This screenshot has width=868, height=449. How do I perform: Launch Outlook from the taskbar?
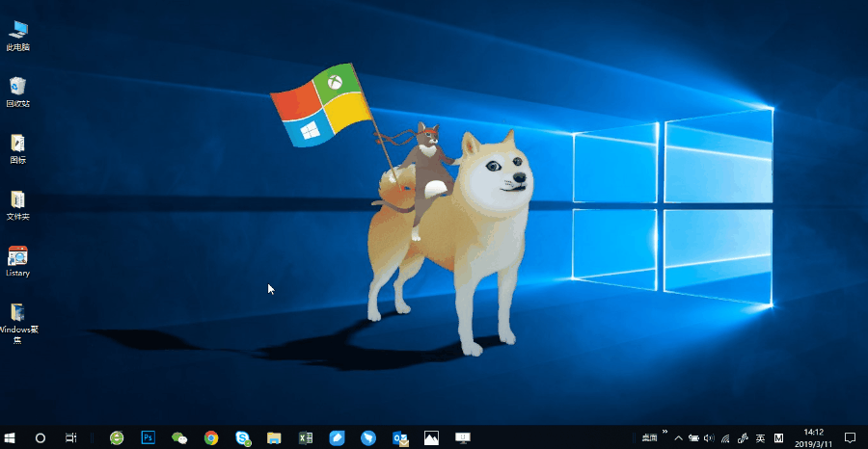399,438
